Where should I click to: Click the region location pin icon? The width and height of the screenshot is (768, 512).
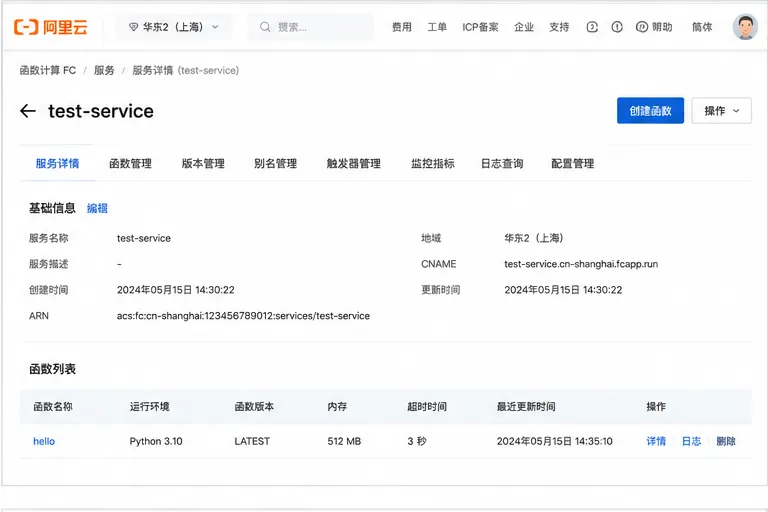133,27
